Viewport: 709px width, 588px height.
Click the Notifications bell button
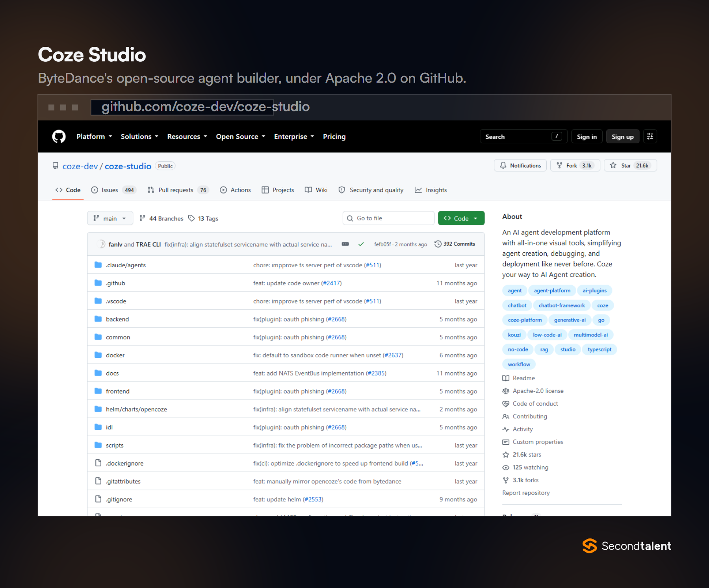[520, 166]
